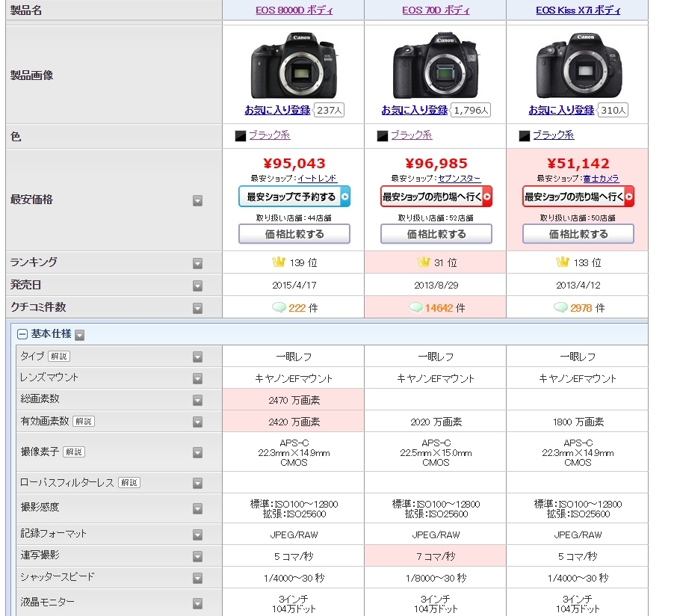Open the dropdown arrow on クチコミ件数 row
The height and width of the screenshot is (616, 677).
[198, 309]
